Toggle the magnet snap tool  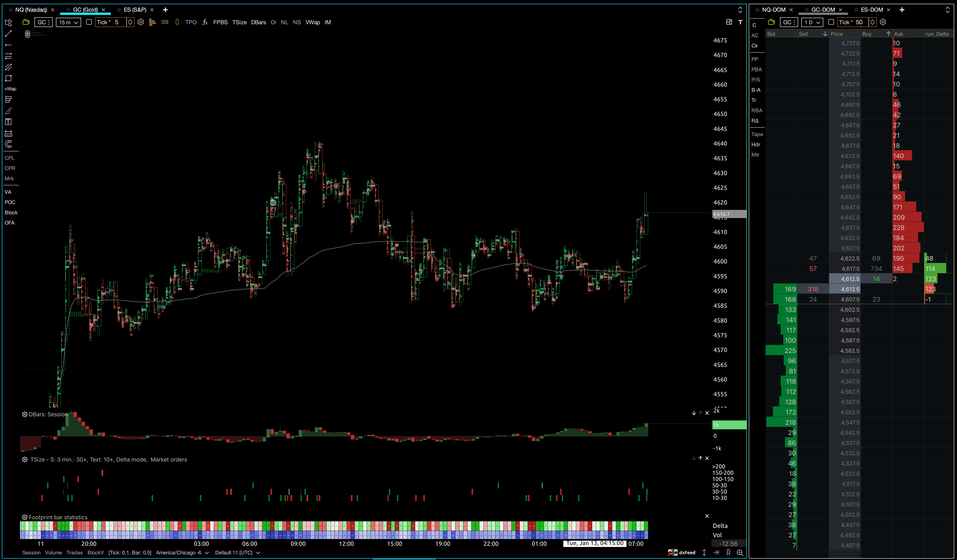click(8, 144)
